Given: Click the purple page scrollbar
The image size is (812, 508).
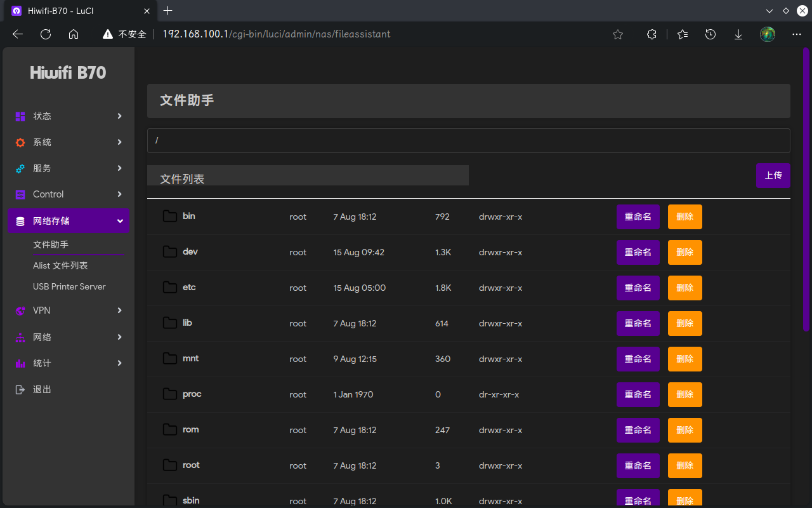Looking at the screenshot, I should point(806,190).
